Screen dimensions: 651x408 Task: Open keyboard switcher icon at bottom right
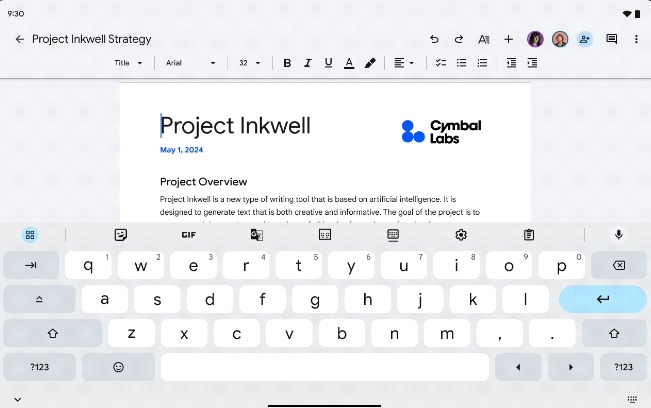pos(632,399)
